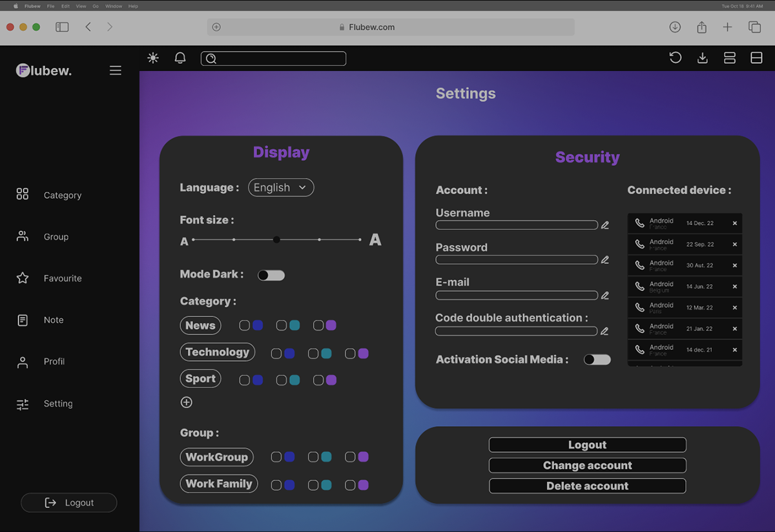Open the Note sidebar item
Viewport: 775px width, 532px height.
40,320
